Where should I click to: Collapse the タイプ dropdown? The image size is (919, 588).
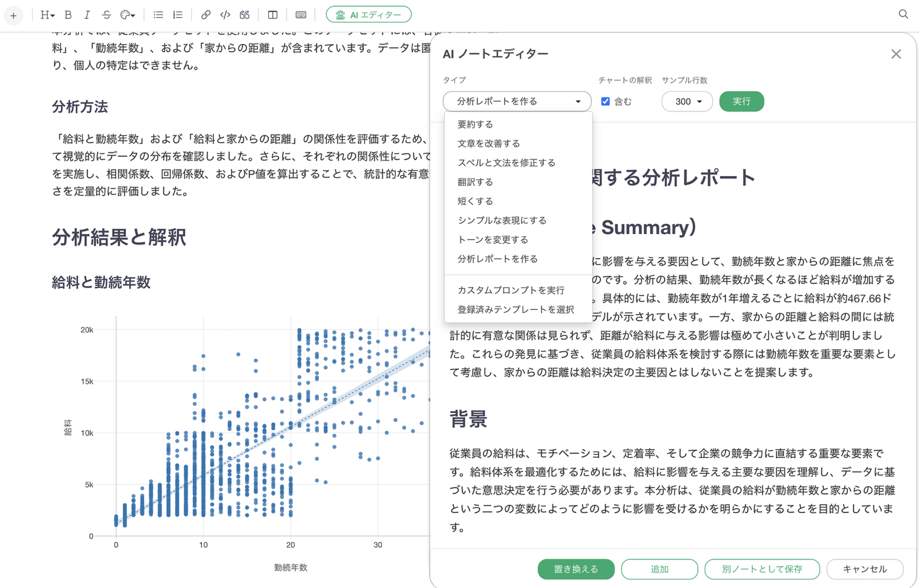coord(517,101)
